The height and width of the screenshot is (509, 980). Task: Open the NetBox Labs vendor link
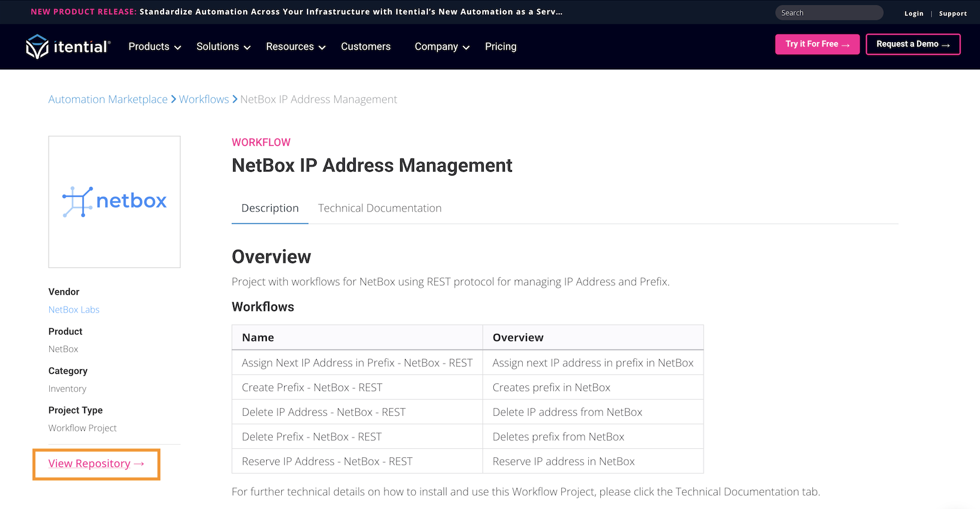pyautogui.click(x=74, y=310)
